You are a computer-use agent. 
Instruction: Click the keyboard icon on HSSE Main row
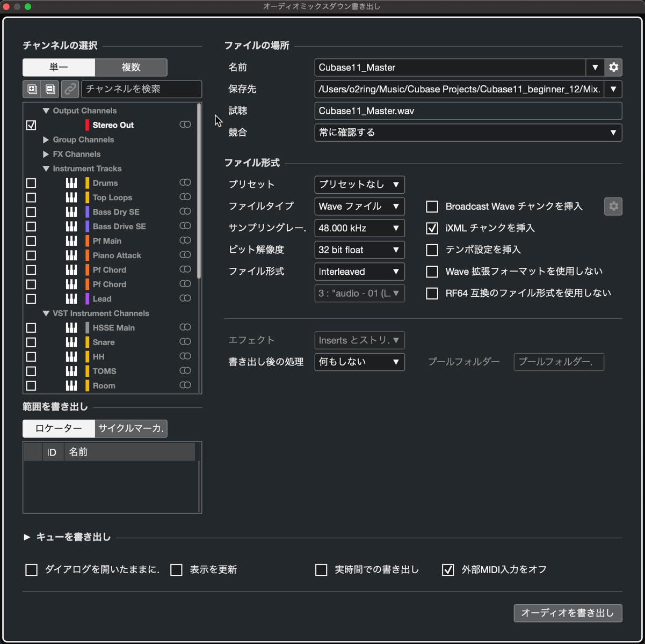[x=71, y=328]
